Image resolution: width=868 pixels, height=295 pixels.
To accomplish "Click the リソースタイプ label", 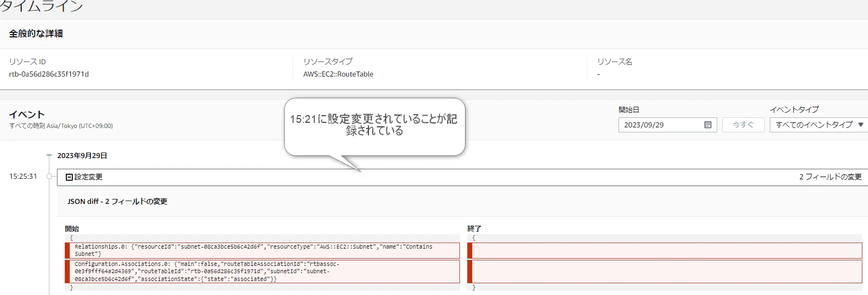I will click(328, 62).
